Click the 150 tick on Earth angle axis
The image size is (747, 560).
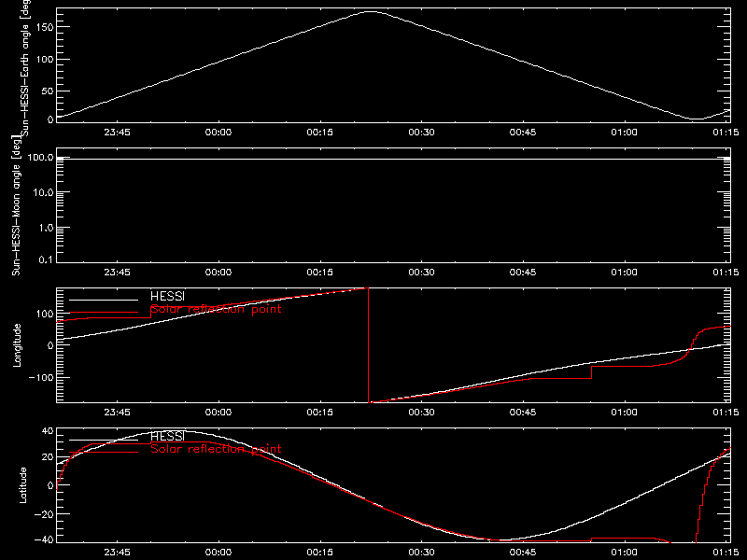tap(44, 27)
